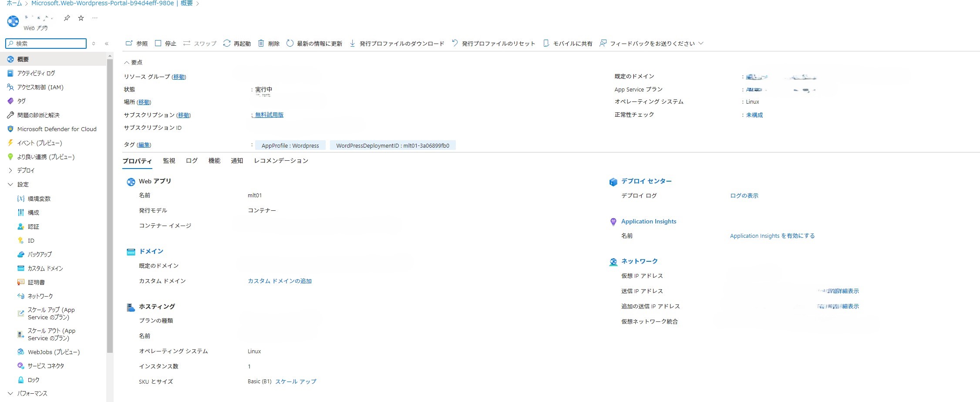The width and height of the screenshot is (980, 402).
Task: Click デプロイ センター heading link
Action: (x=646, y=181)
